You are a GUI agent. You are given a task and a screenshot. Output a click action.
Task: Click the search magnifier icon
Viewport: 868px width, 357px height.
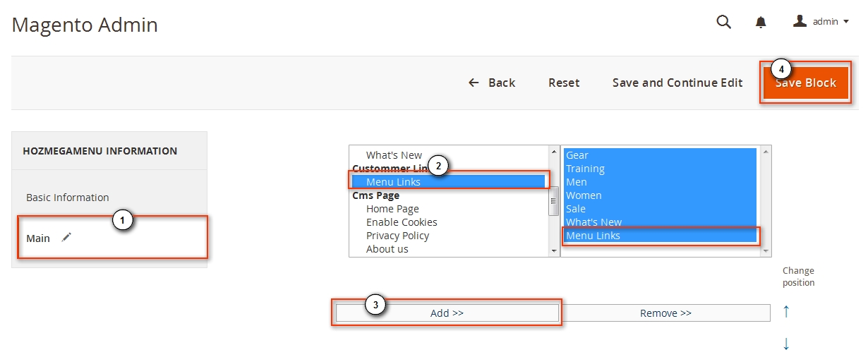(x=723, y=22)
